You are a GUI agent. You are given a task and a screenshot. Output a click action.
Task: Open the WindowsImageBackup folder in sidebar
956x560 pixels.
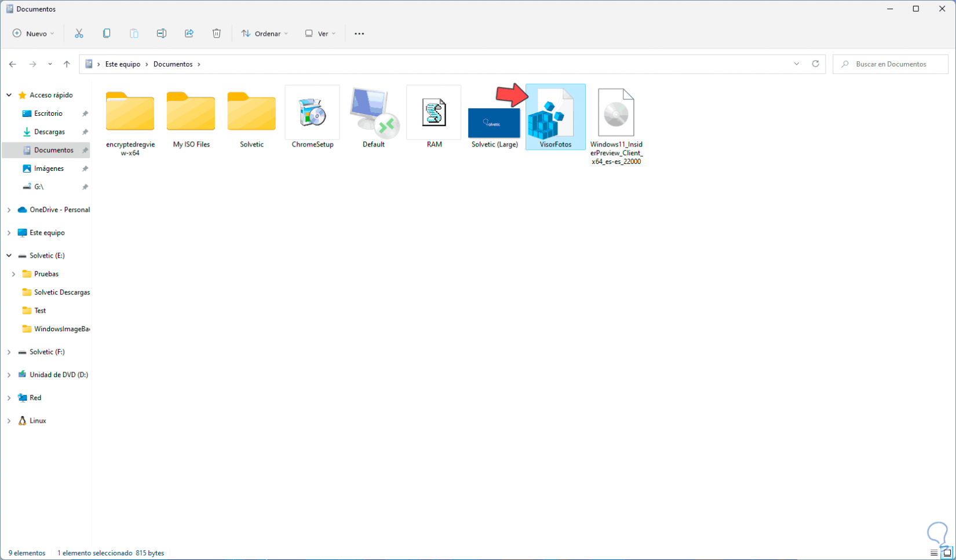[61, 329]
